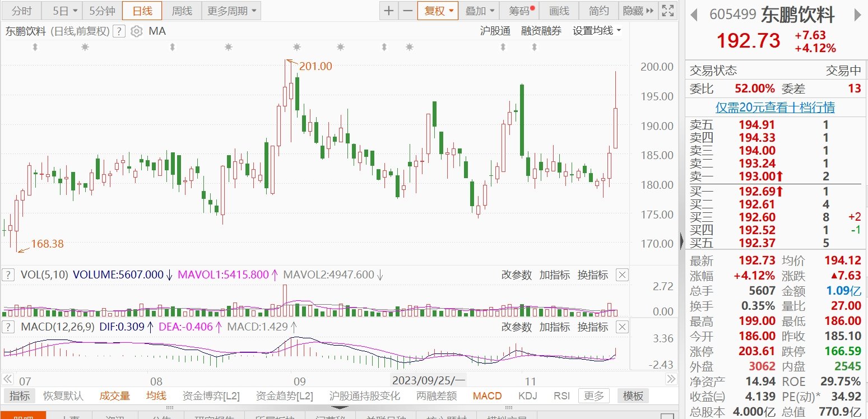Click 画线 drawing button
The image size is (868, 419).
[x=559, y=11]
